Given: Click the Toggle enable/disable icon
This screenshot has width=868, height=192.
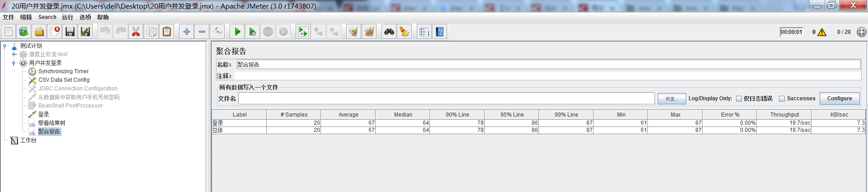Looking at the screenshot, I should 217,32.
